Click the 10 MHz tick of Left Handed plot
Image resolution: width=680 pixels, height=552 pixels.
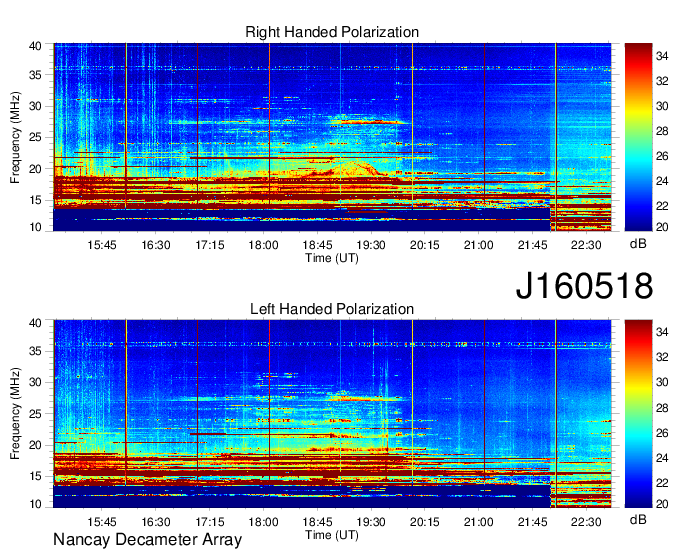[x=35, y=503]
